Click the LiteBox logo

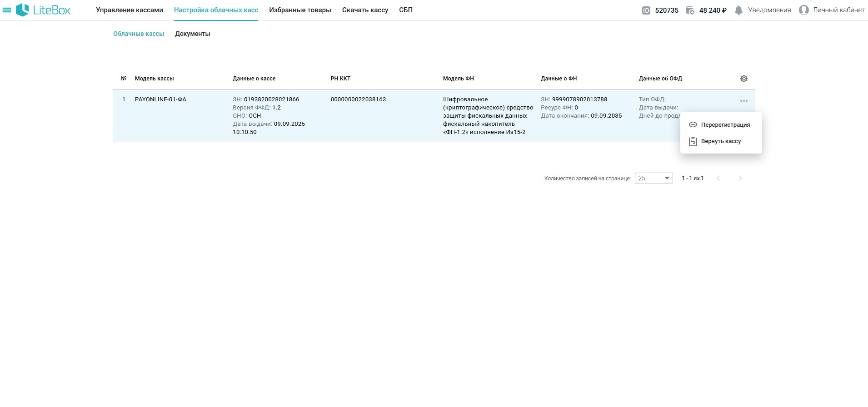pos(43,10)
